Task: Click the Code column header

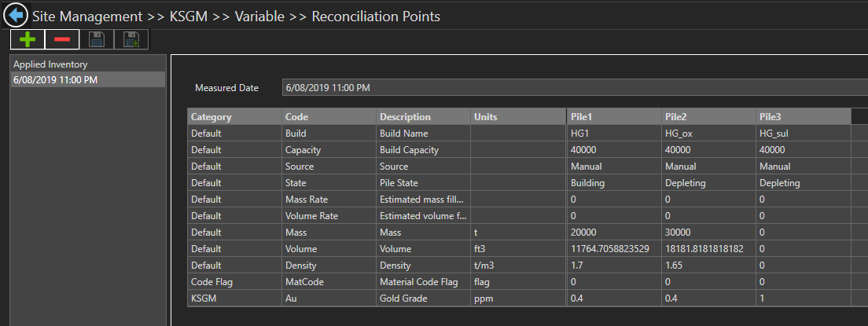Action: pos(329,117)
